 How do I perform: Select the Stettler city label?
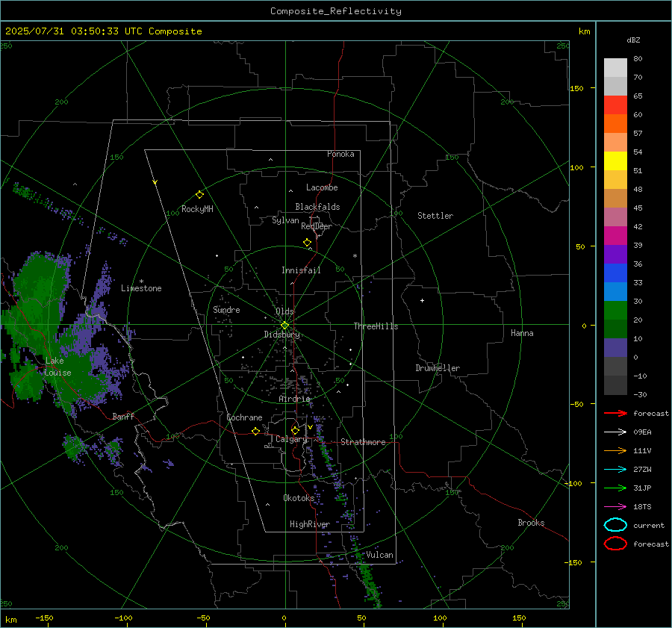pos(435,216)
